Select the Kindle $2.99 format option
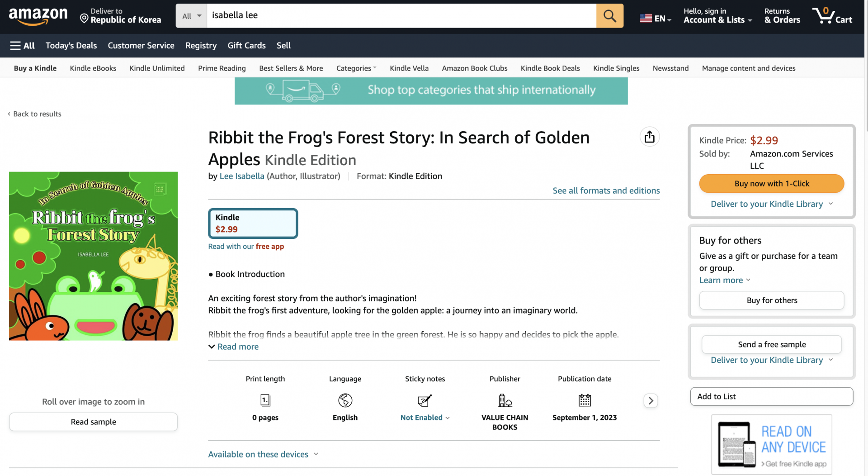Image resolution: width=868 pixels, height=476 pixels. point(253,223)
